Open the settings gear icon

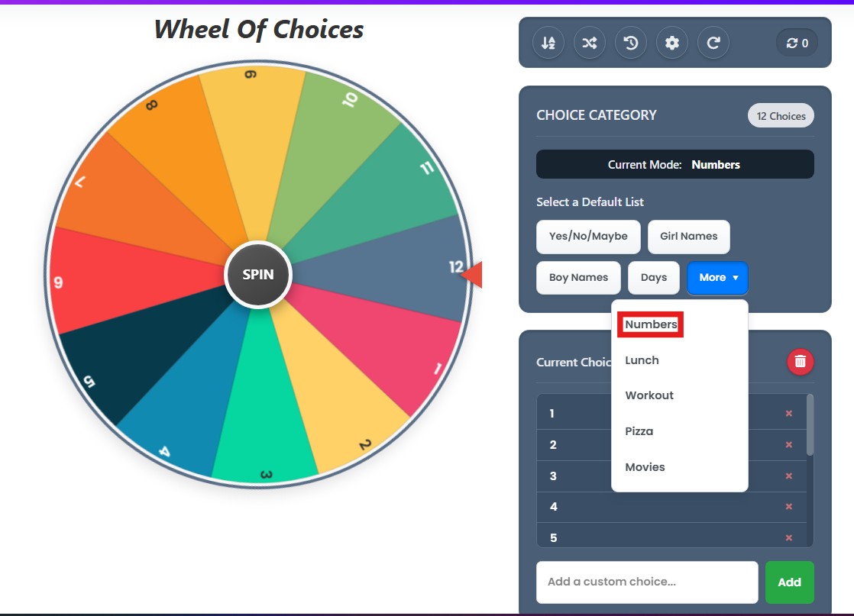click(x=672, y=43)
